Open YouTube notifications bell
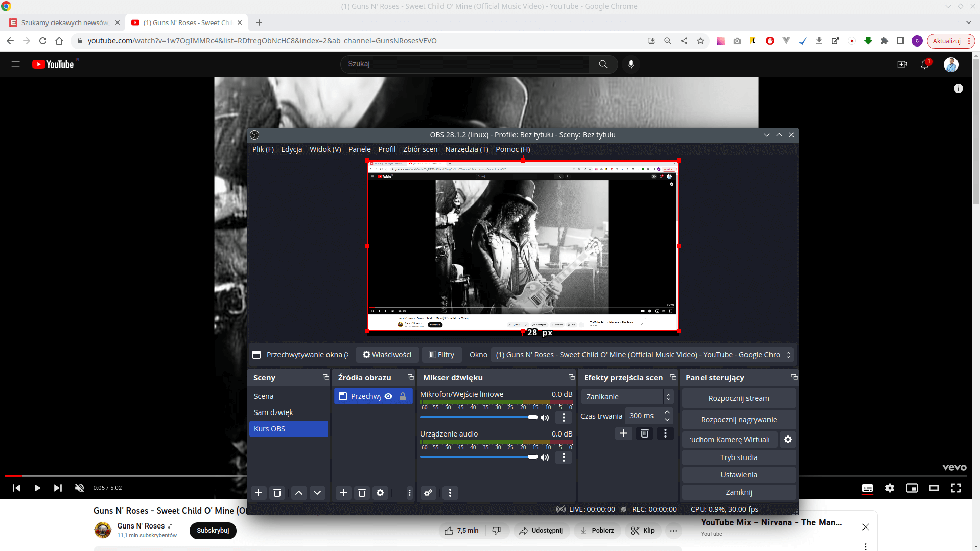This screenshot has height=551, width=980. (925, 64)
